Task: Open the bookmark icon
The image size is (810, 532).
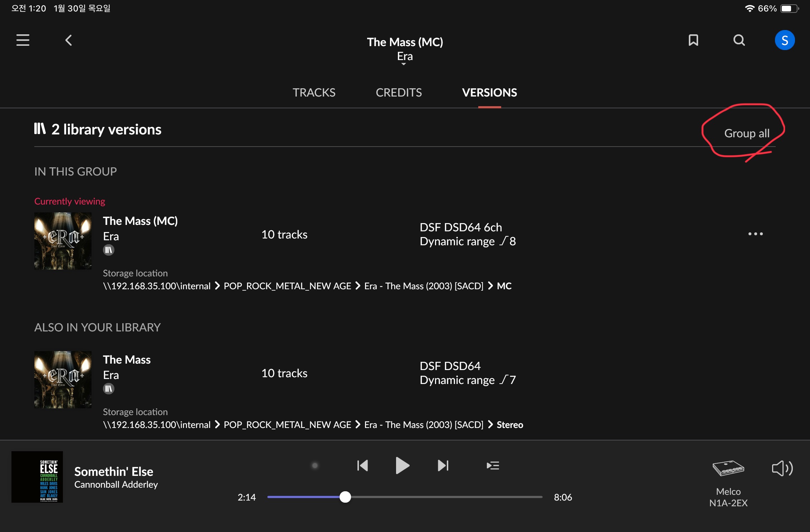Action: tap(693, 40)
